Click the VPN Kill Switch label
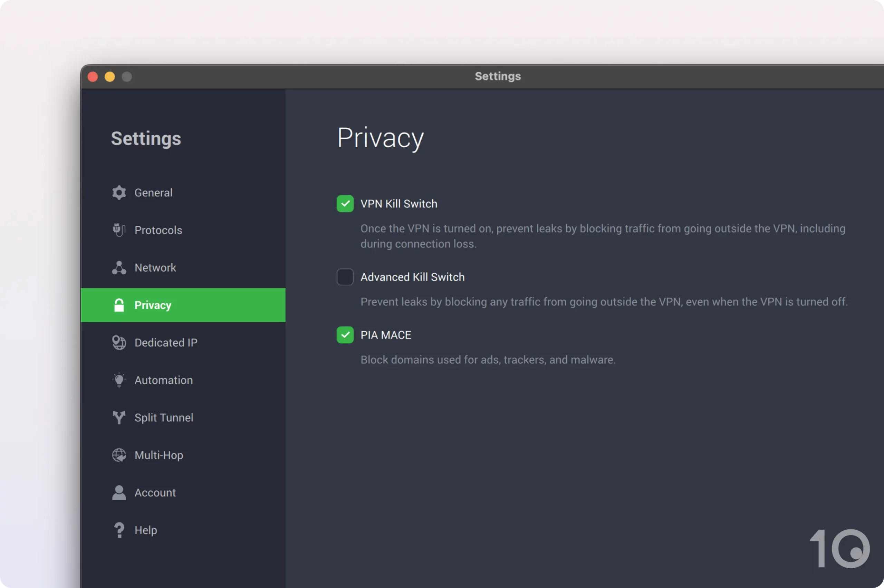 [399, 204]
